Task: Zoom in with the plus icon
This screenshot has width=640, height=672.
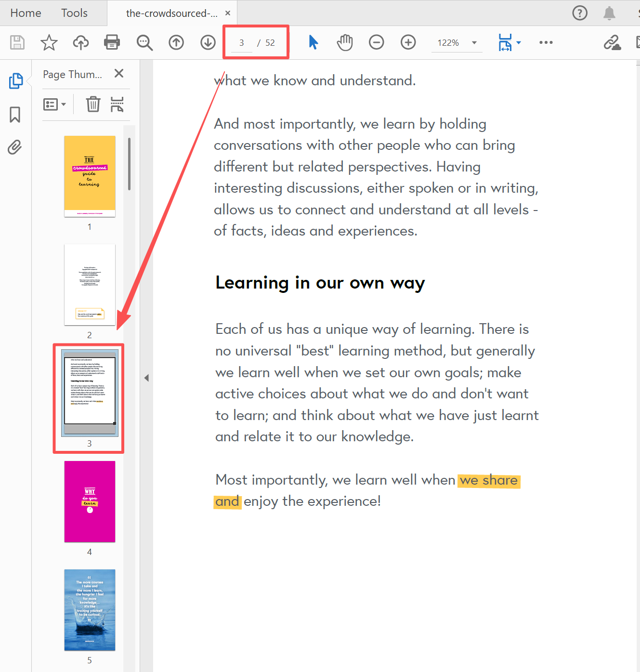Action: [x=408, y=42]
